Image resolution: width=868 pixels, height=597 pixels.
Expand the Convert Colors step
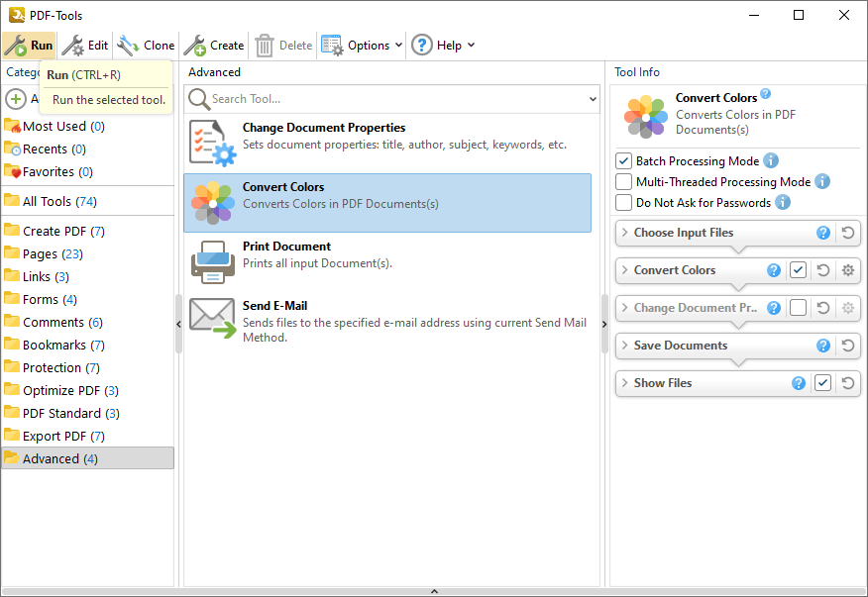(x=625, y=270)
